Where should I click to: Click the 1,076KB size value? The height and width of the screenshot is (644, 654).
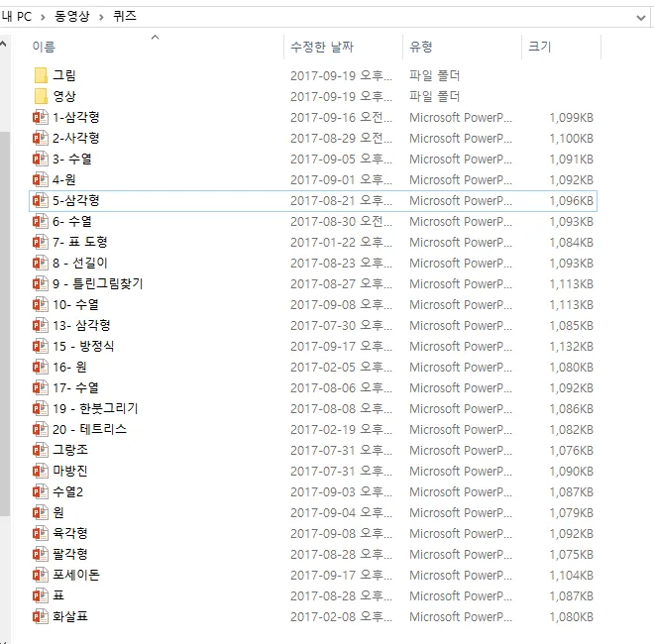tap(571, 451)
